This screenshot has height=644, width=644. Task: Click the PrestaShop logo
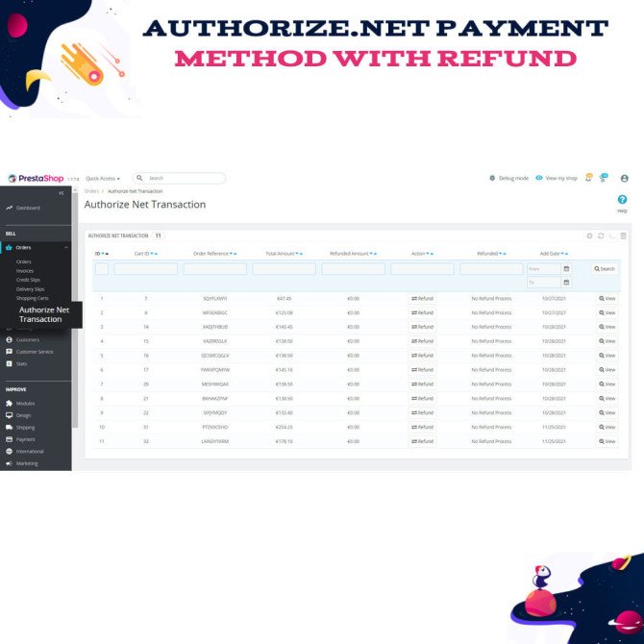pos(36,178)
